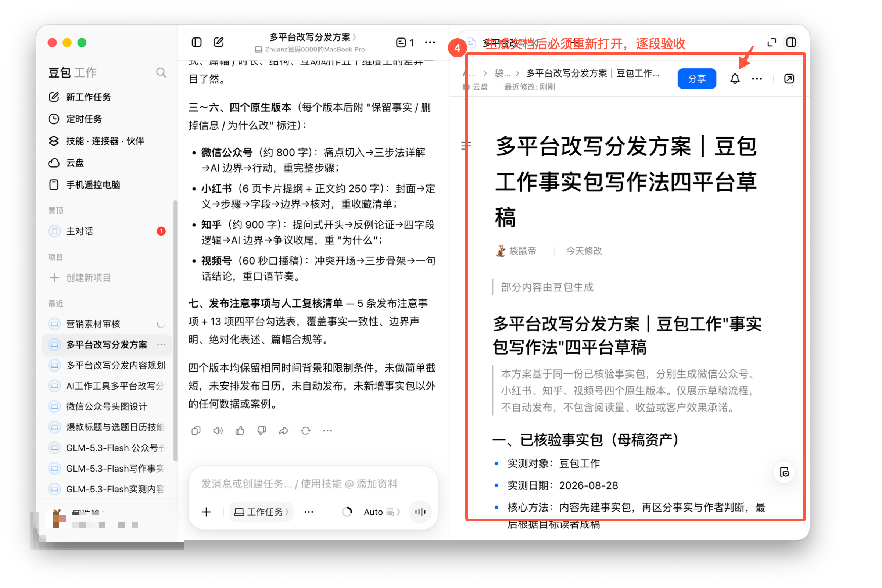Click the 袋... breadcrumb item
This screenshot has height=588, width=882.
[502, 73]
